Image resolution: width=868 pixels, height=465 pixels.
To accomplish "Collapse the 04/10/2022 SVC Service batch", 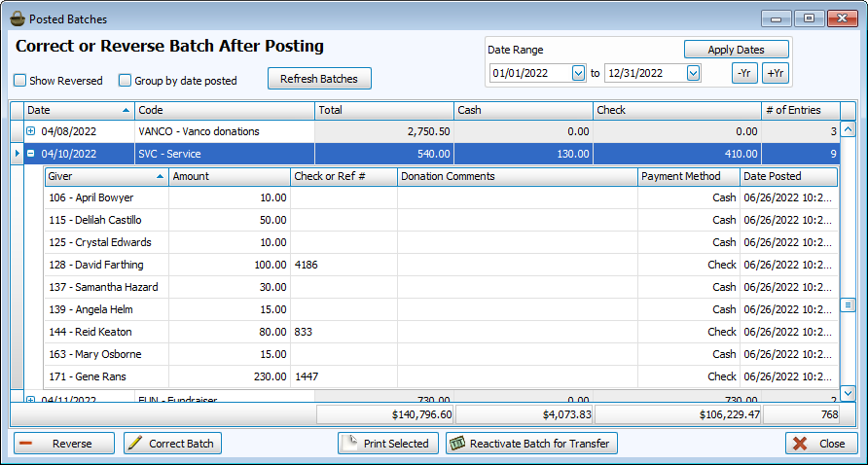I will [30, 154].
